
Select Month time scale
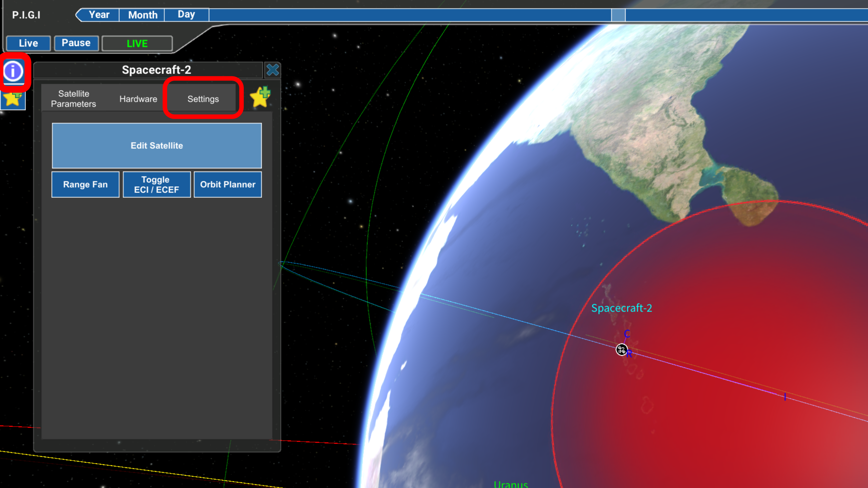[x=142, y=15]
